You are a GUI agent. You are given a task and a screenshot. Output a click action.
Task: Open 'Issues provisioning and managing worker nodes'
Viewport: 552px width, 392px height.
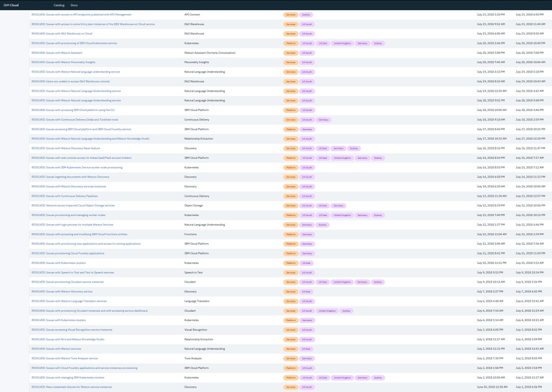click(x=68, y=215)
